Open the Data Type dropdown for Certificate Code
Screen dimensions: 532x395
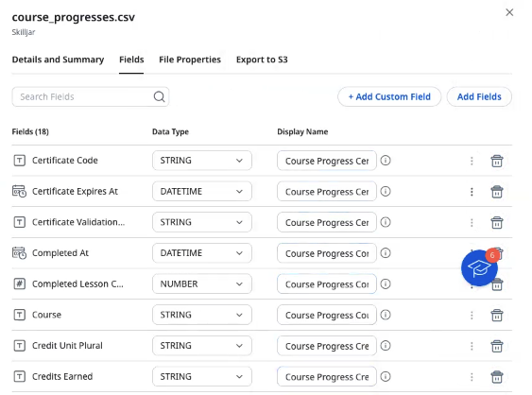coord(202,160)
